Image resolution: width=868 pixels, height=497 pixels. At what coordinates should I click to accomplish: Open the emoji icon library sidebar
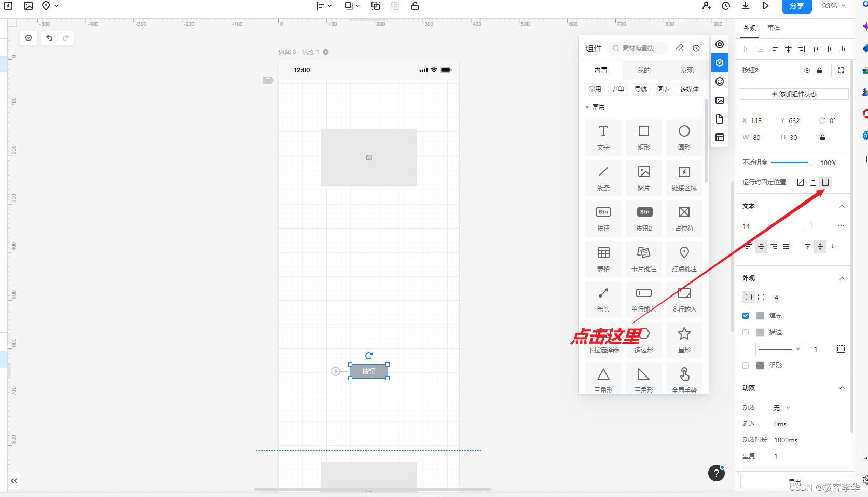click(720, 82)
